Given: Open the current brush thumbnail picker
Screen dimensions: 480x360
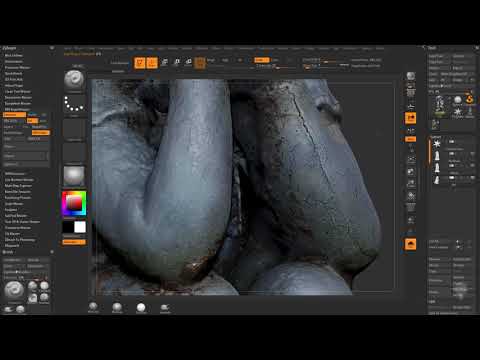Looking at the screenshot, I should pyautogui.click(x=74, y=80).
